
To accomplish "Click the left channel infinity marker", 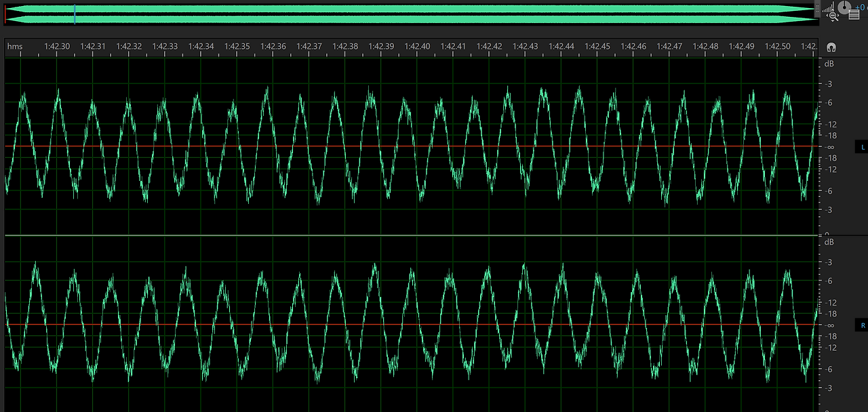I will (829, 147).
